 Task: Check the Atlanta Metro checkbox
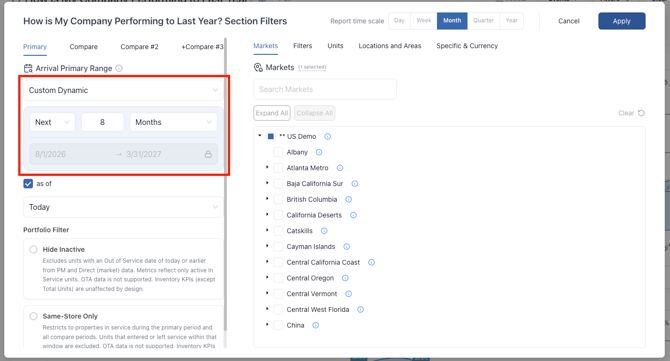point(278,168)
